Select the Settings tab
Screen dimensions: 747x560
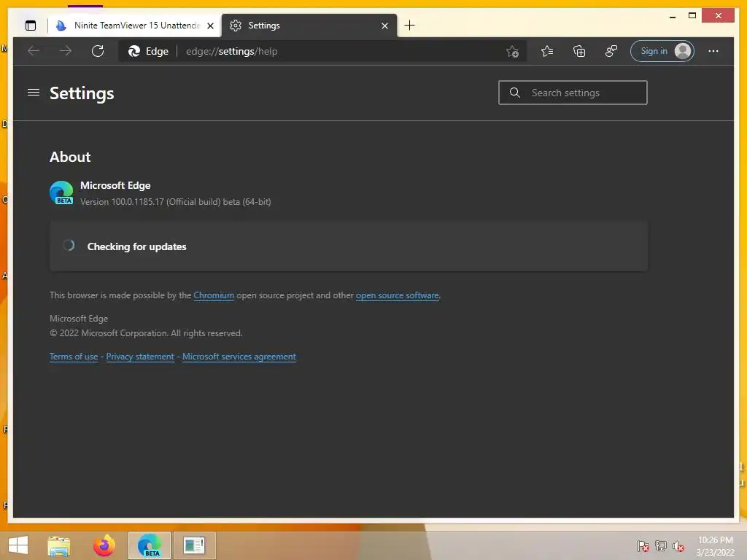[309, 26]
